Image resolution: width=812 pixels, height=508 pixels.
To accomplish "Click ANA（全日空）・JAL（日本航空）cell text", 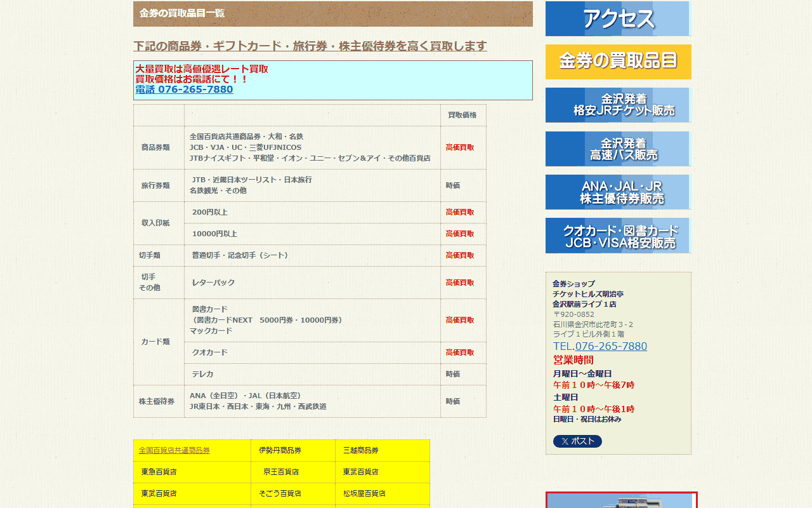I will [246, 396].
